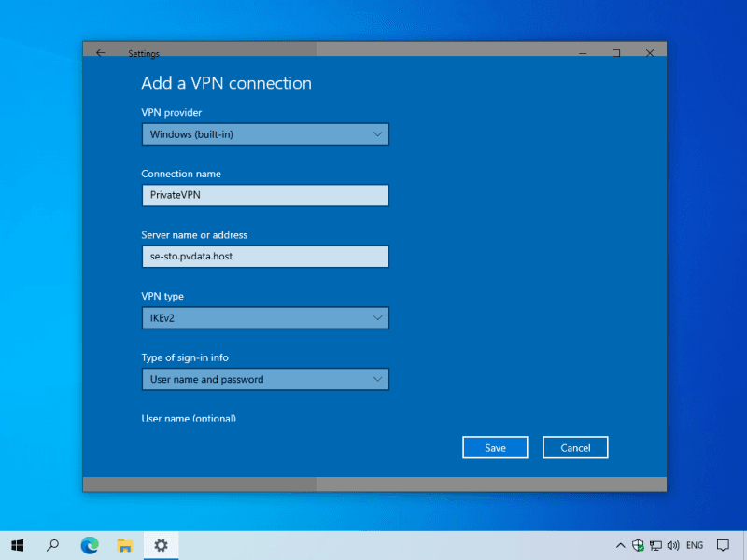Click the Connection name field
This screenshot has width=747, height=560.
(x=264, y=195)
